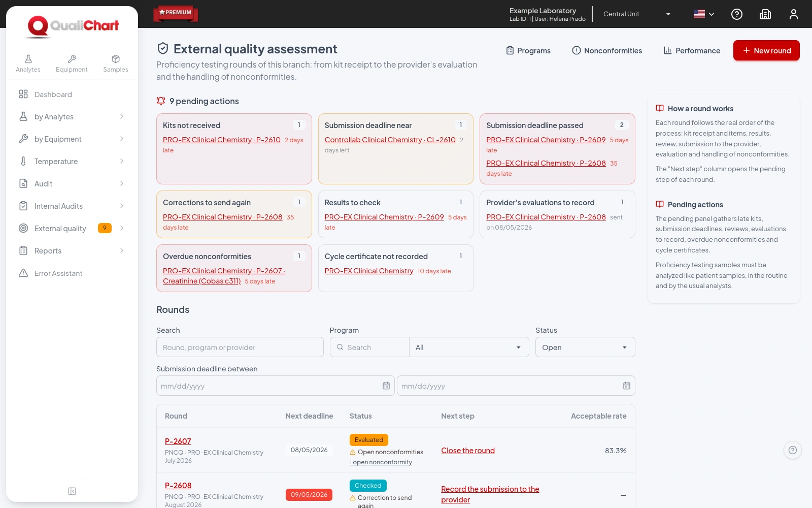The image size is (812, 508).
Task: Expand the by Equipment menu
Action: [72, 139]
